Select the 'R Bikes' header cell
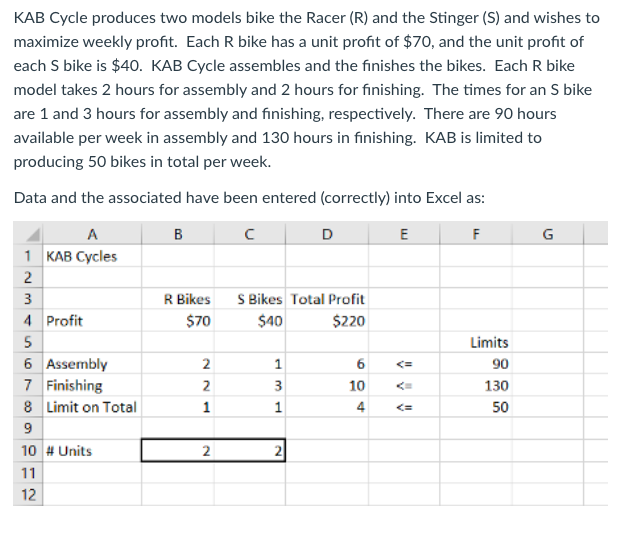The height and width of the screenshot is (553, 629). click(x=178, y=299)
